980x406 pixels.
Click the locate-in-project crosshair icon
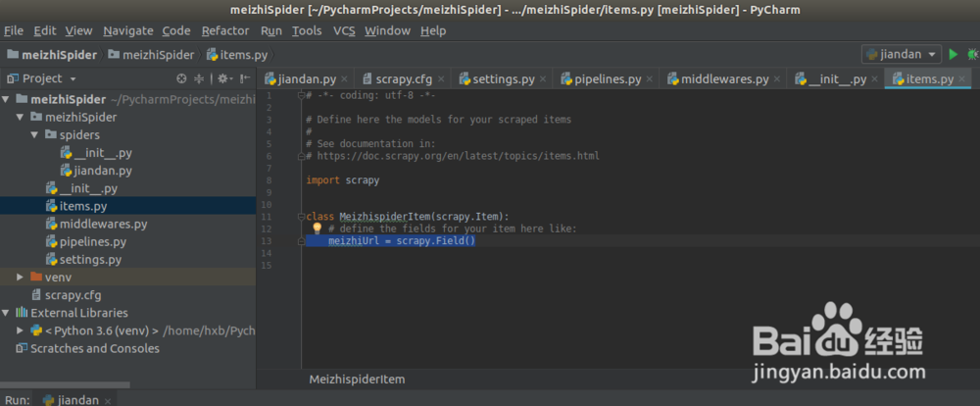click(x=182, y=78)
